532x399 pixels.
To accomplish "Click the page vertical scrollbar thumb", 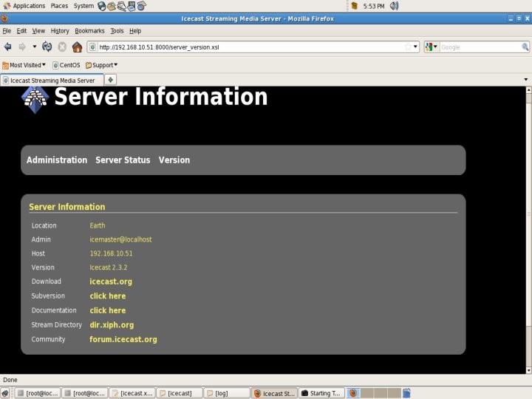I will point(528,214).
